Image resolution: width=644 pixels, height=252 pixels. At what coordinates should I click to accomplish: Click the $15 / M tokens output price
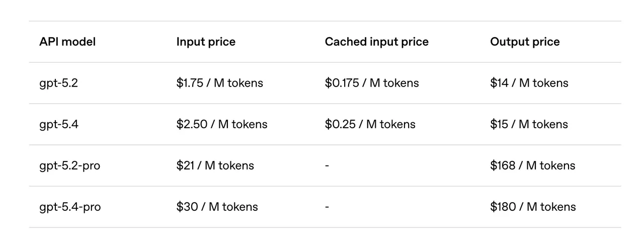[x=529, y=124]
